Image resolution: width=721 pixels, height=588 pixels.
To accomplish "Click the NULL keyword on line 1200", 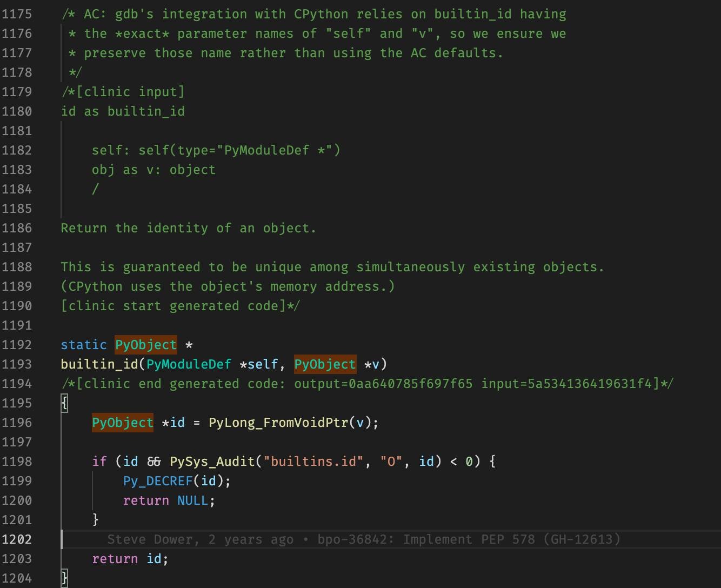I will pos(192,500).
